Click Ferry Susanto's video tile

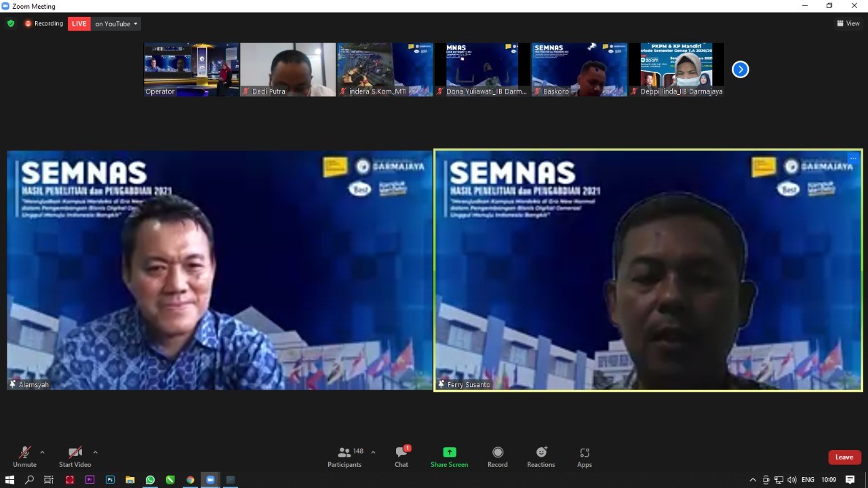(x=648, y=270)
